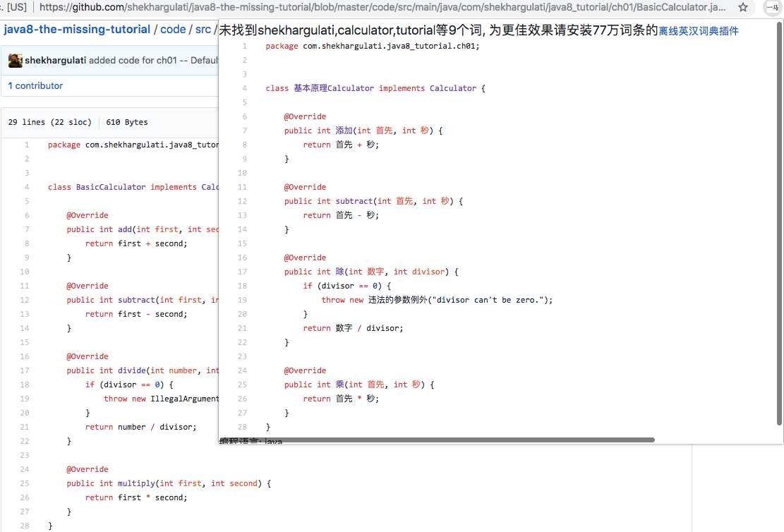Click the '29 lines (22 sloc)' file info

(x=50, y=122)
